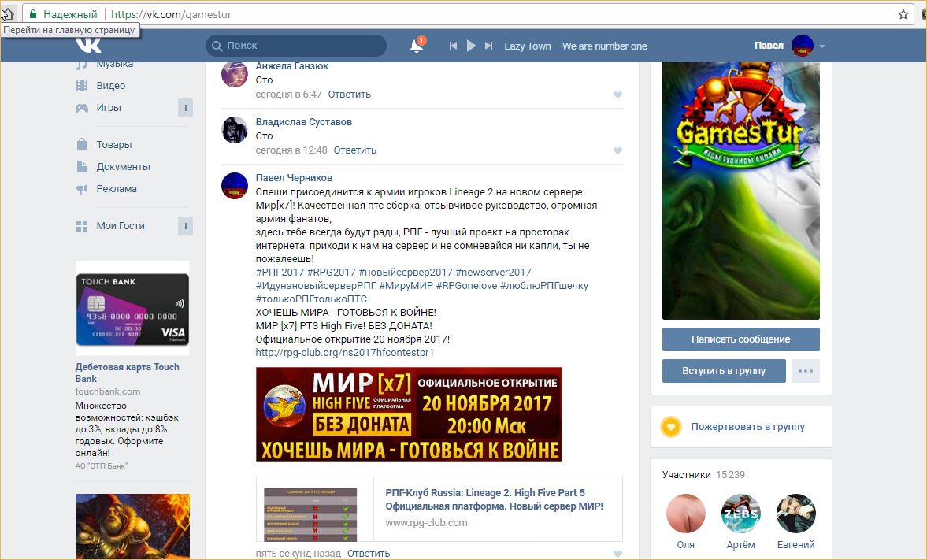927x560 pixels.
Task: Open Товары in the left sidebar
Action: (114, 145)
